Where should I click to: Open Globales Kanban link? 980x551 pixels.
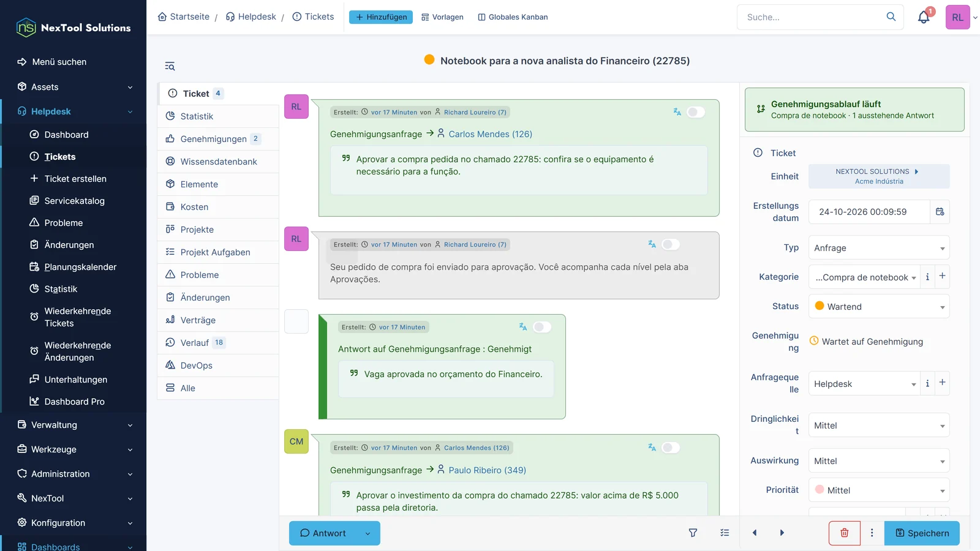pos(513,17)
